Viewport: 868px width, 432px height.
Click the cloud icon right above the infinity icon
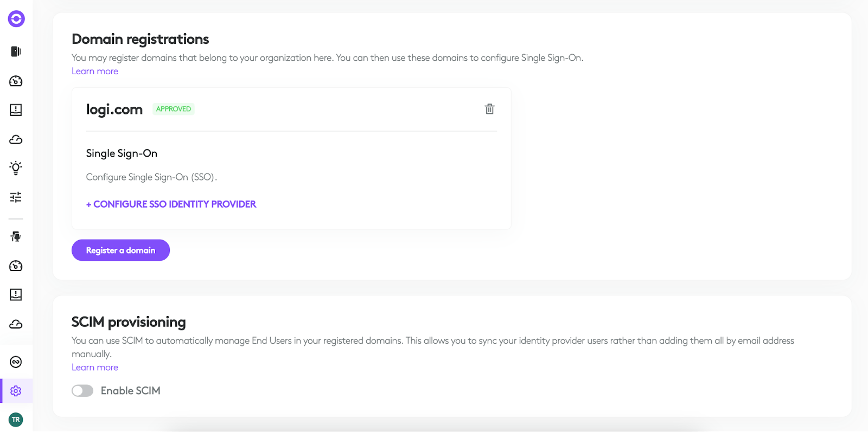pos(16,324)
